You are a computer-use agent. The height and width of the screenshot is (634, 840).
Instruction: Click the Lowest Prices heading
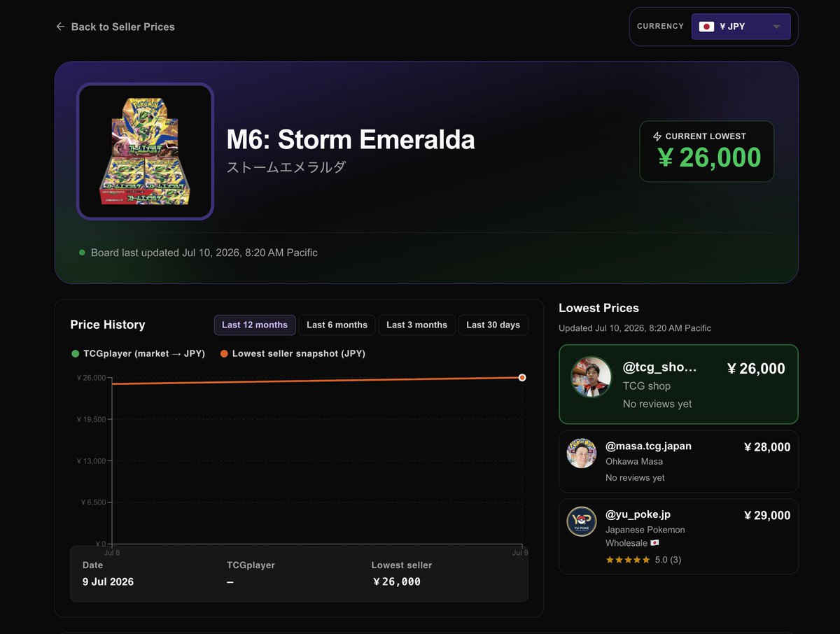(x=598, y=308)
